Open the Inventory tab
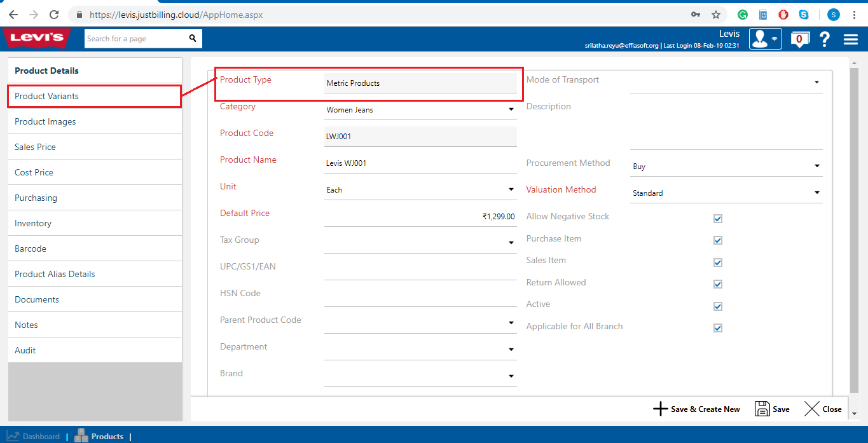868x443 pixels. pos(95,223)
